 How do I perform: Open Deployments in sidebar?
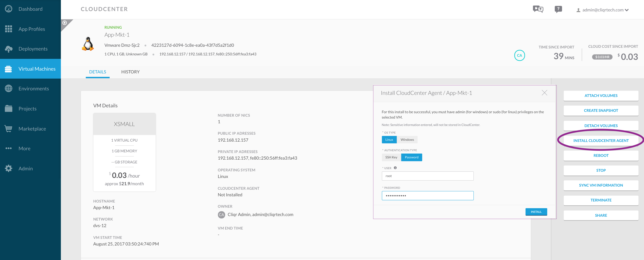[30, 49]
